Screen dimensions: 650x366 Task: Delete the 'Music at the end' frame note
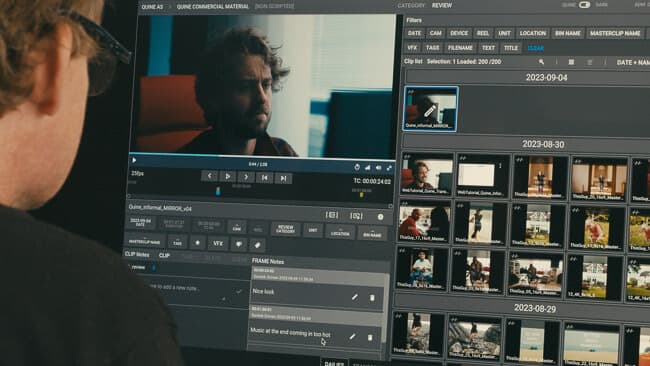point(370,338)
